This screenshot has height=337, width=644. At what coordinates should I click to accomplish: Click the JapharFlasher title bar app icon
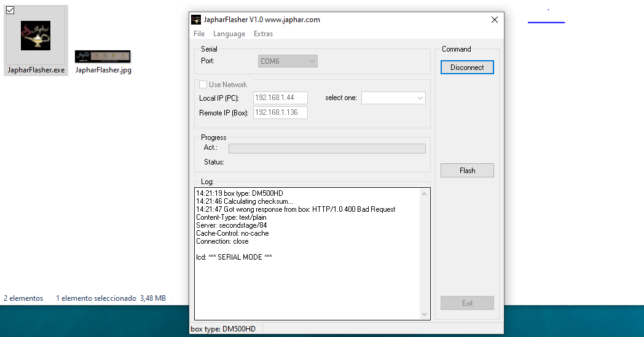tap(196, 19)
